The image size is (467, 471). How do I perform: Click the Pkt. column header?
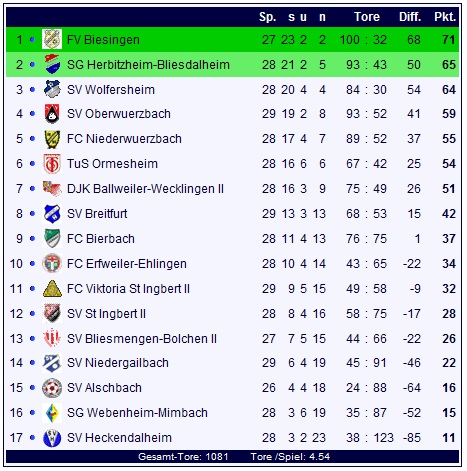(x=445, y=17)
